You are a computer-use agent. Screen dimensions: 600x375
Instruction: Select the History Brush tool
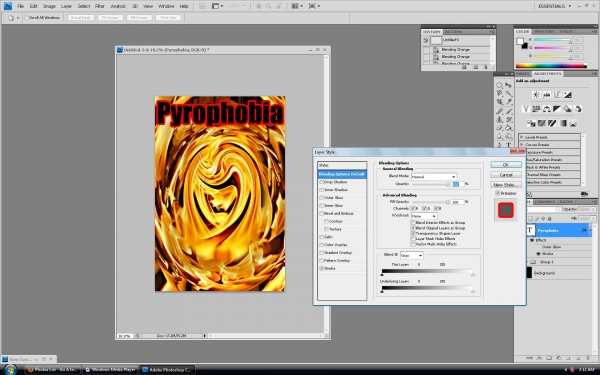coord(509,120)
